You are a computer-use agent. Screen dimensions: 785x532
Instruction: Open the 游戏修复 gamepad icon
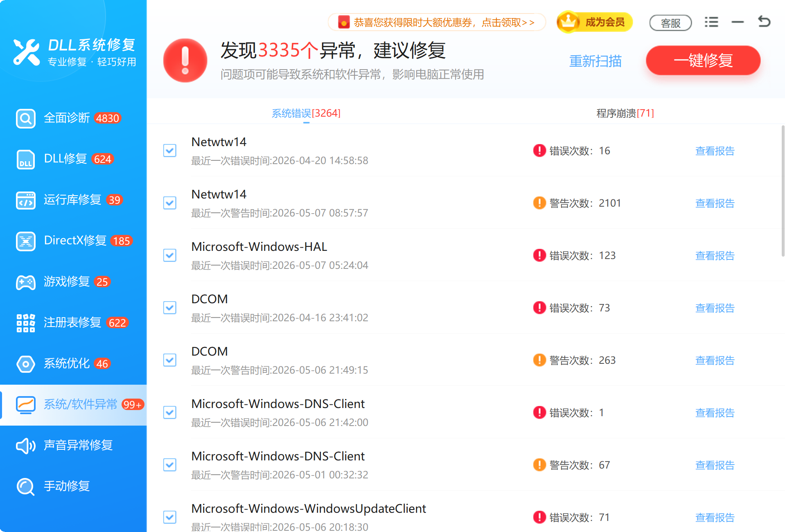[x=26, y=282]
